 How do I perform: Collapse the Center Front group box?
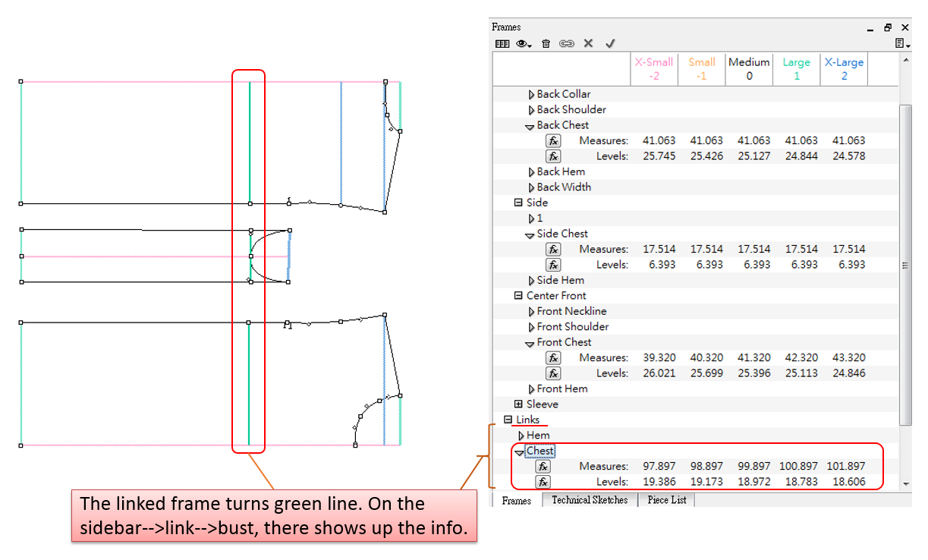[x=519, y=296]
